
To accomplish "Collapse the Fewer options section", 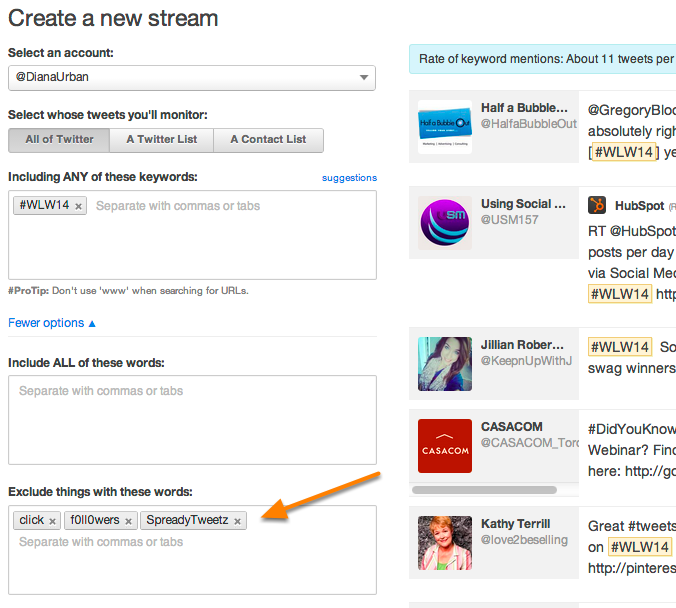I will coord(52,323).
